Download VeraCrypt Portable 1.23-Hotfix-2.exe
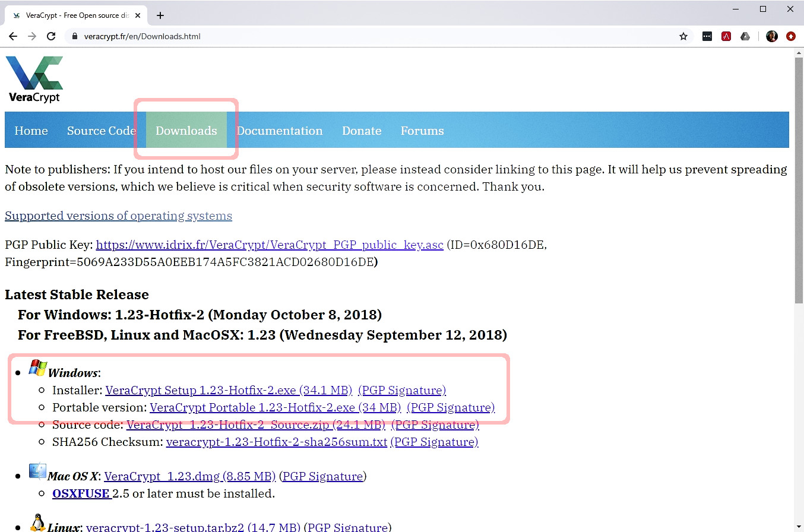Screen dimensions: 804x532 click(276, 407)
